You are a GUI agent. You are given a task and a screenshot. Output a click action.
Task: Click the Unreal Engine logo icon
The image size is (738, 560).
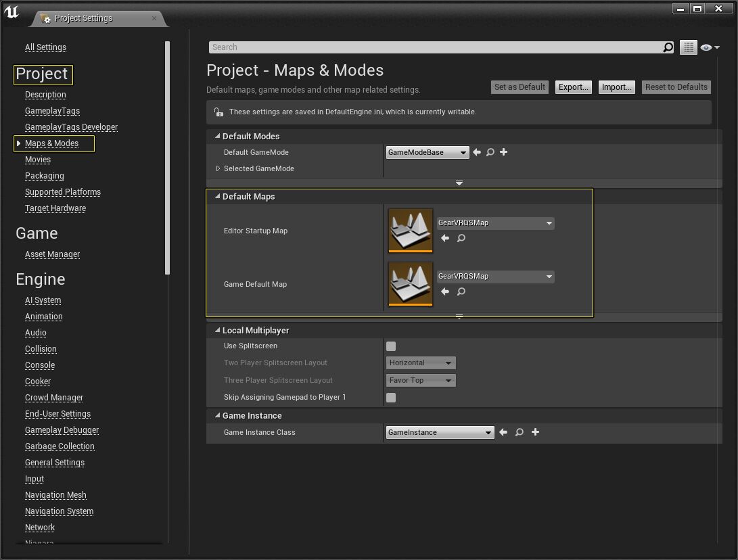pyautogui.click(x=11, y=12)
